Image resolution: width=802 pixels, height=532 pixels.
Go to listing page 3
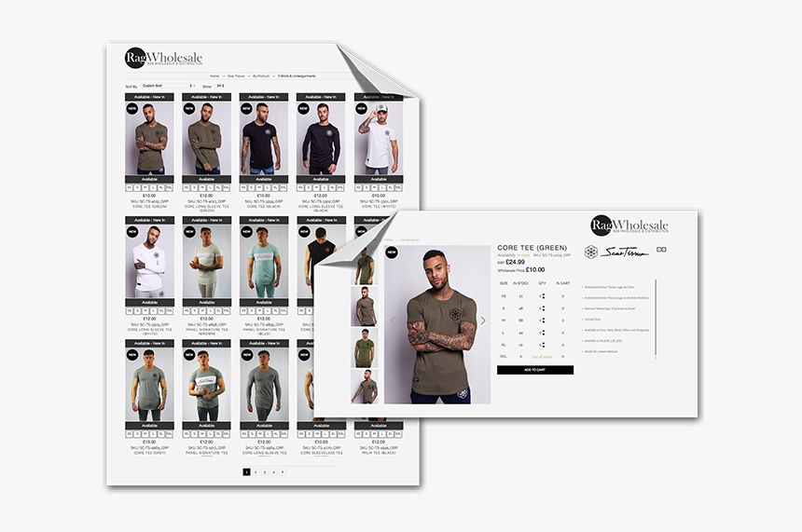pos(265,472)
